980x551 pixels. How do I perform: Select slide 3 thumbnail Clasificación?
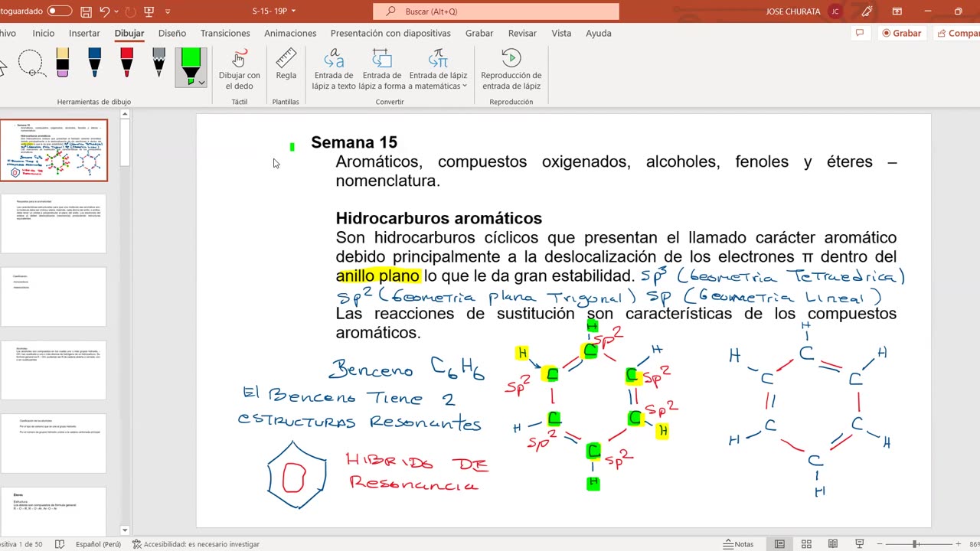pos(54,297)
